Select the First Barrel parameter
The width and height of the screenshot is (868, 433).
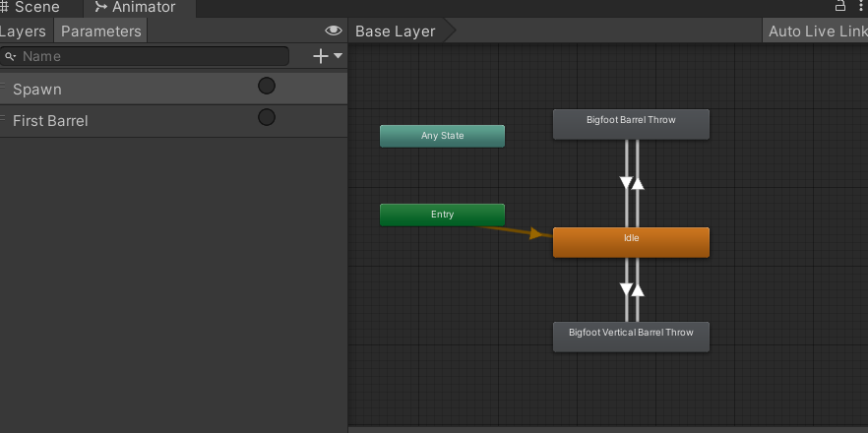click(173, 121)
